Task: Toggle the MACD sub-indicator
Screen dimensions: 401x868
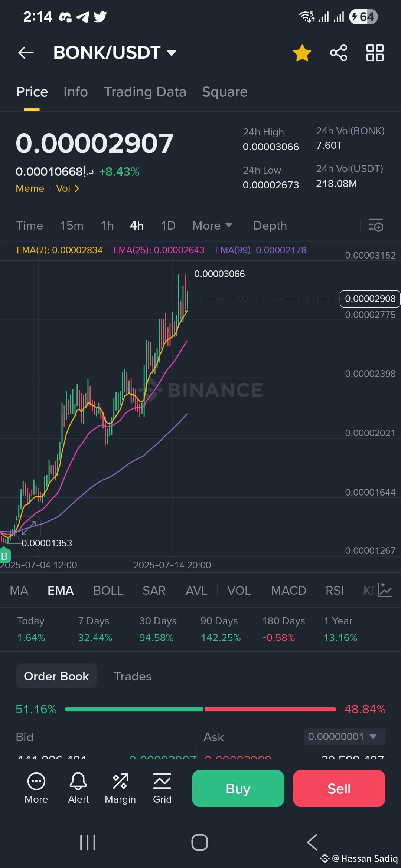Action: click(288, 591)
